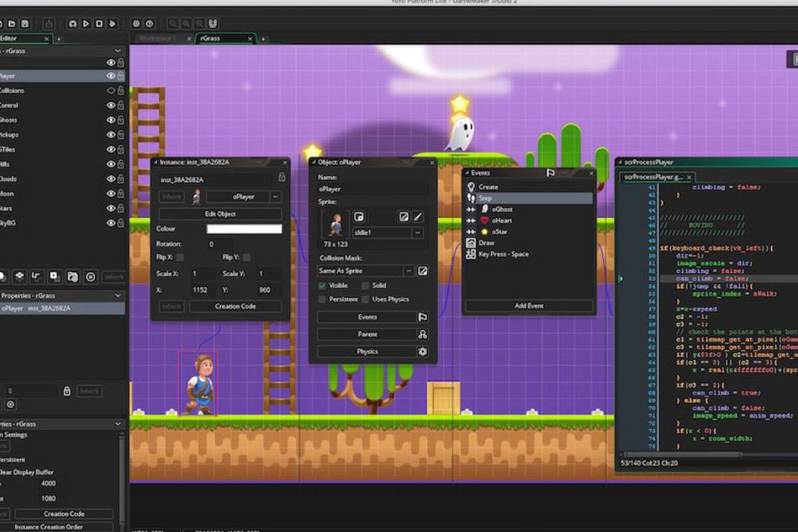
Task: Lock the Pickups layer
Action: point(121,135)
